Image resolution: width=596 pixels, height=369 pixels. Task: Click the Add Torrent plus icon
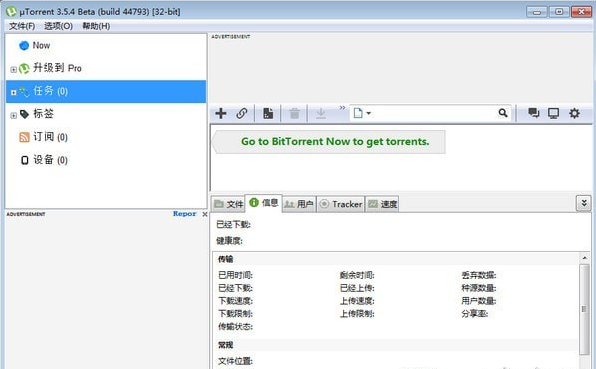point(221,113)
